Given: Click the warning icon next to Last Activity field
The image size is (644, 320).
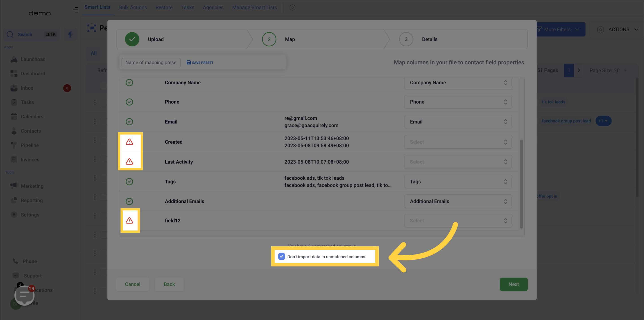Looking at the screenshot, I should [130, 161].
